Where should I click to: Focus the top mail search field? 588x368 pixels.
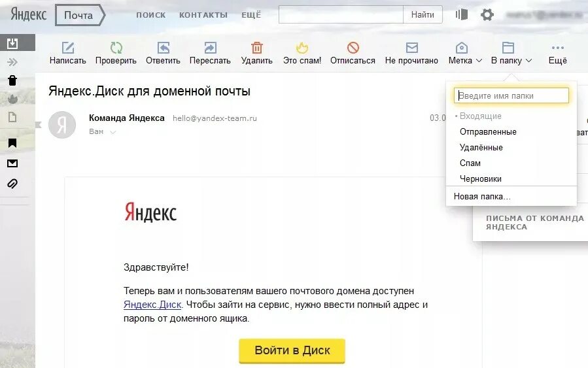pyautogui.click(x=341, y=14)
